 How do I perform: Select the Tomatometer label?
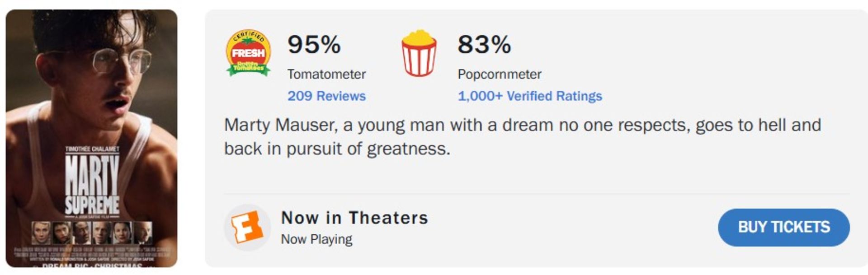click(326, 74)
